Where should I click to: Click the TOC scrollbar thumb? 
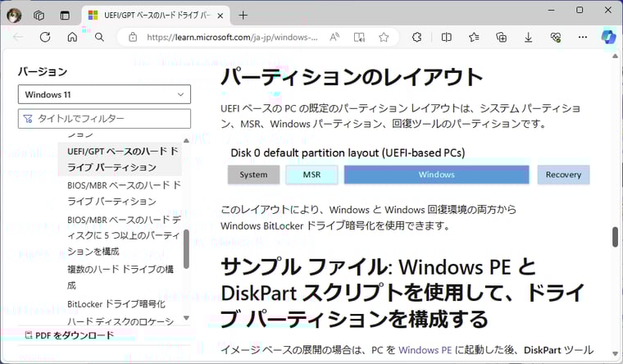click(186, 248)
